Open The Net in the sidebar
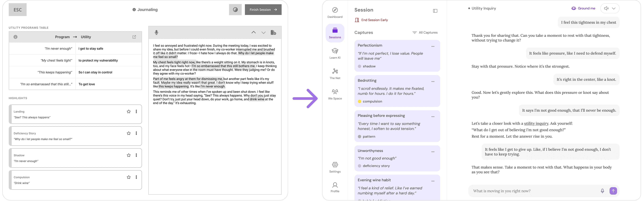This screenshot has width=644, height=201. pyautogui.click(x=335, y=74)
